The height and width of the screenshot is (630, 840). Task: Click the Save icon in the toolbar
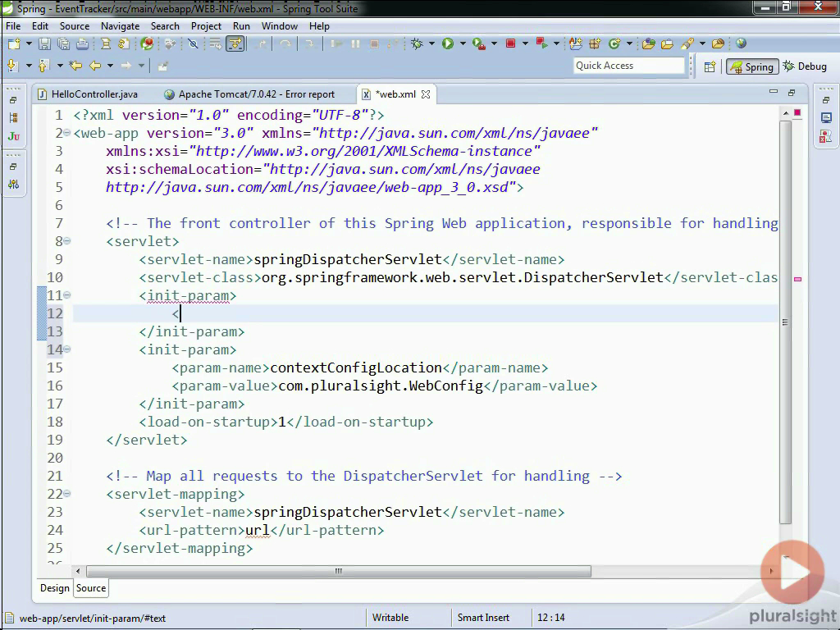coord(44,44)
